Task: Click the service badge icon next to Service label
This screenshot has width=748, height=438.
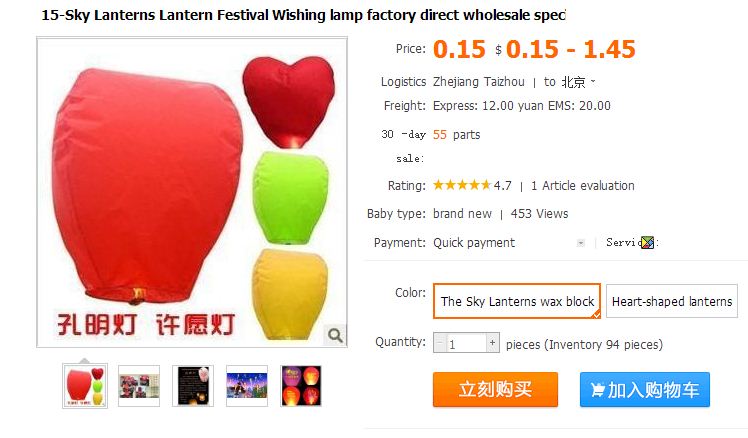Action: pyautogui.click(x=647, y=242)
